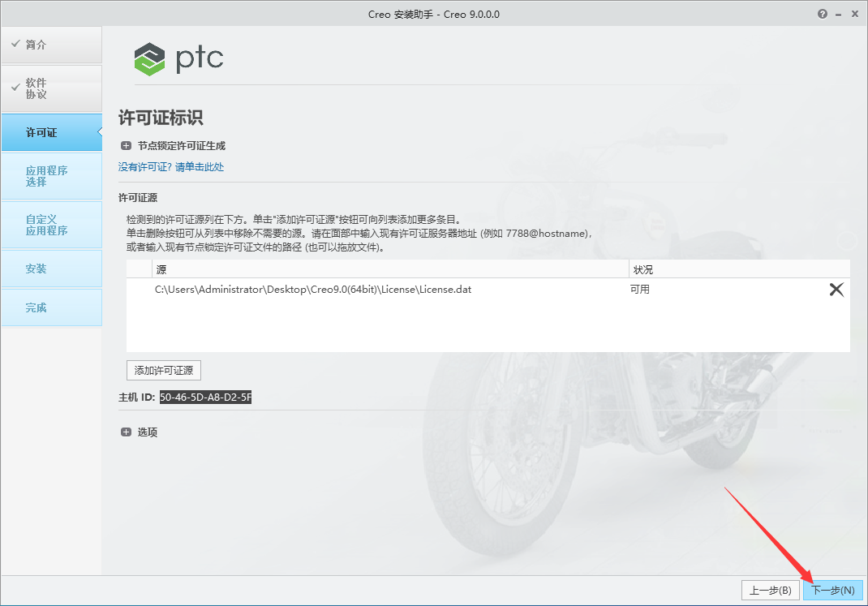Proceed with 下一步(N) button
The width and height of the screenshot is (868, 606).
(x=832, y=591)
